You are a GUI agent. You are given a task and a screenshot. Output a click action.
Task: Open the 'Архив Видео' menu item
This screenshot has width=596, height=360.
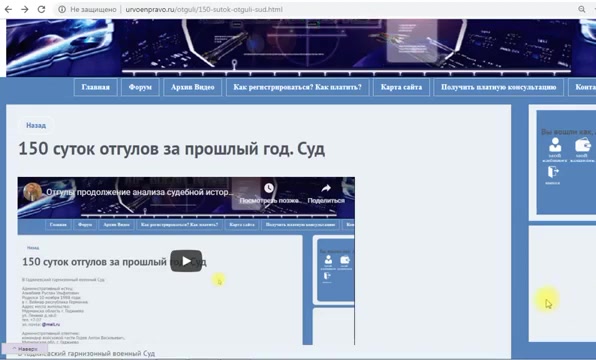[x=193, y=87]
